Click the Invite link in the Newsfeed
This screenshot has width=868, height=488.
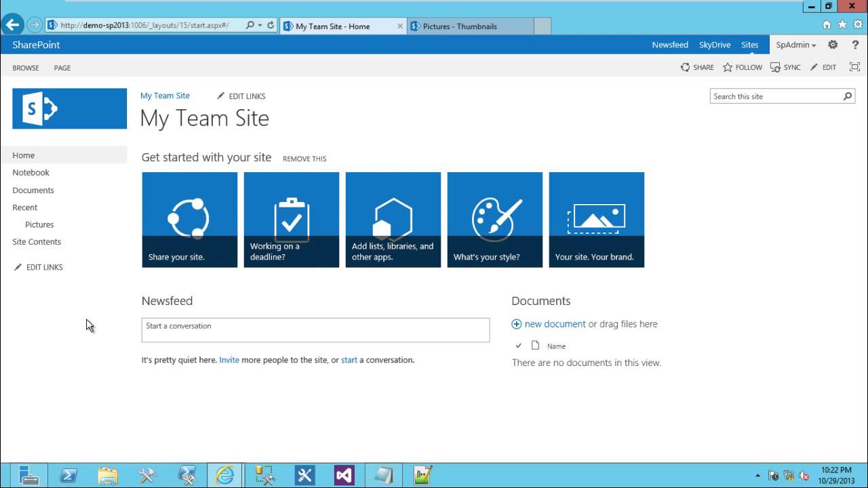(x=229, y=360)
